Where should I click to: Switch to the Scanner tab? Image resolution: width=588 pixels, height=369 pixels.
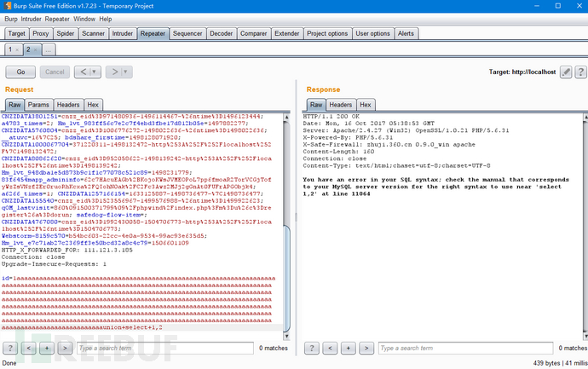click(x=94, y=33)
